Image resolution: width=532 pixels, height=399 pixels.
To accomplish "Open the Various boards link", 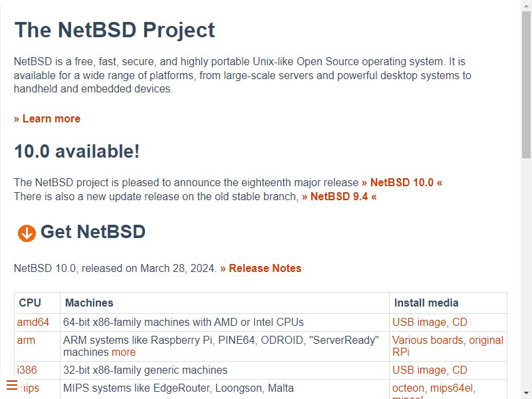I will click(428, 340).
